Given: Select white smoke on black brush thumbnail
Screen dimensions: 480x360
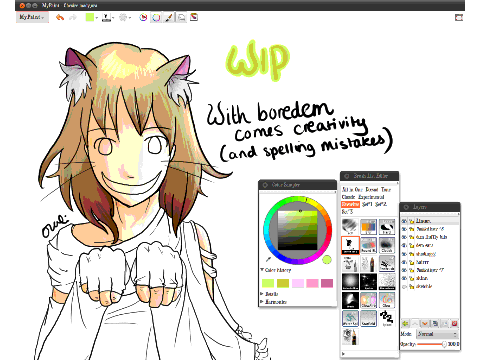Looking at the screenshot, I should (x=350, y=300).
